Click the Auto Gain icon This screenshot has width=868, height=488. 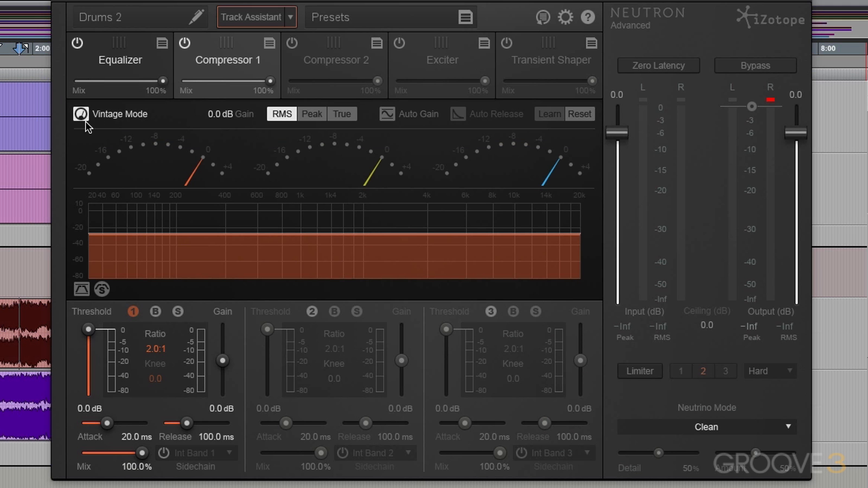click(387, 114)
